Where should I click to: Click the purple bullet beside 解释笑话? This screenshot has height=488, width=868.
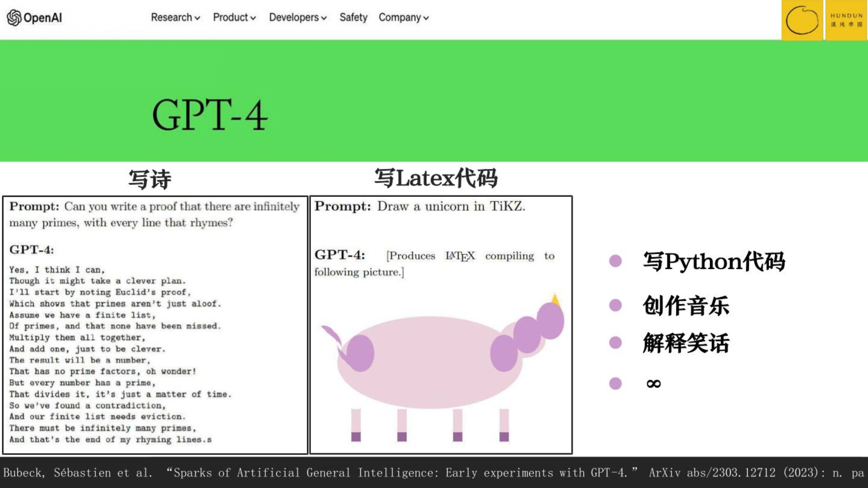click(x=615, y=343)
